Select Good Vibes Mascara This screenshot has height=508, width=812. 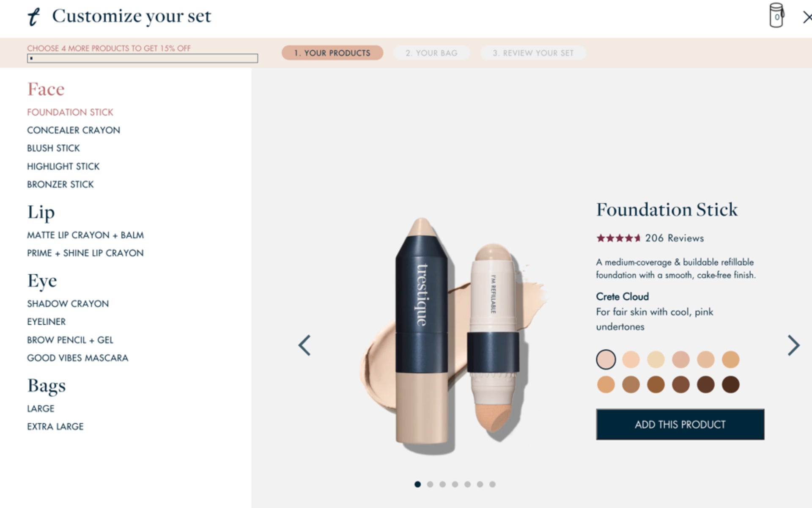tap(77, 358)
